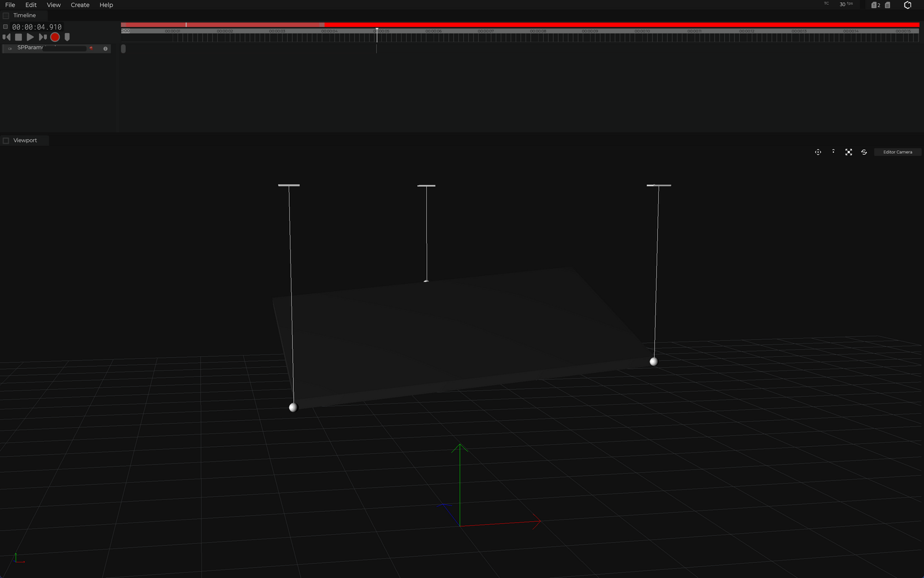Open the File menu
Image resolution: width=924 pixels, height=578 pixels.
tap(10, 5)
